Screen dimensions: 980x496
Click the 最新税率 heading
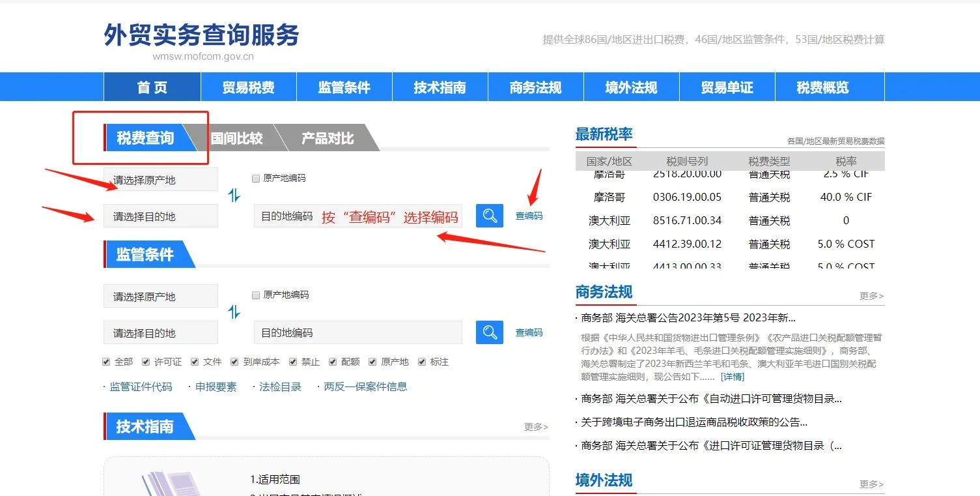point(604,134)
